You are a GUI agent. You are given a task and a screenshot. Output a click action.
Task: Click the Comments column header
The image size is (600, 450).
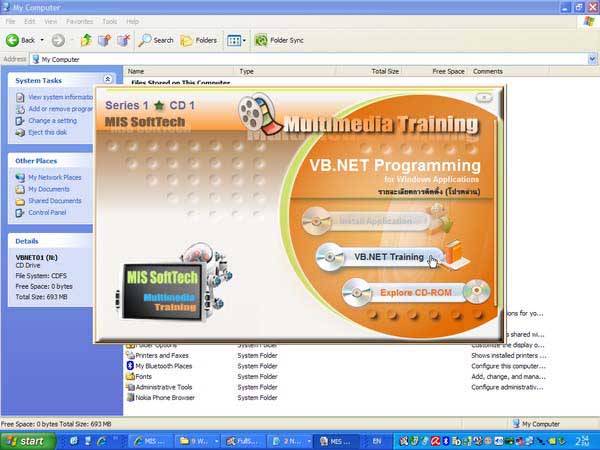509,71
